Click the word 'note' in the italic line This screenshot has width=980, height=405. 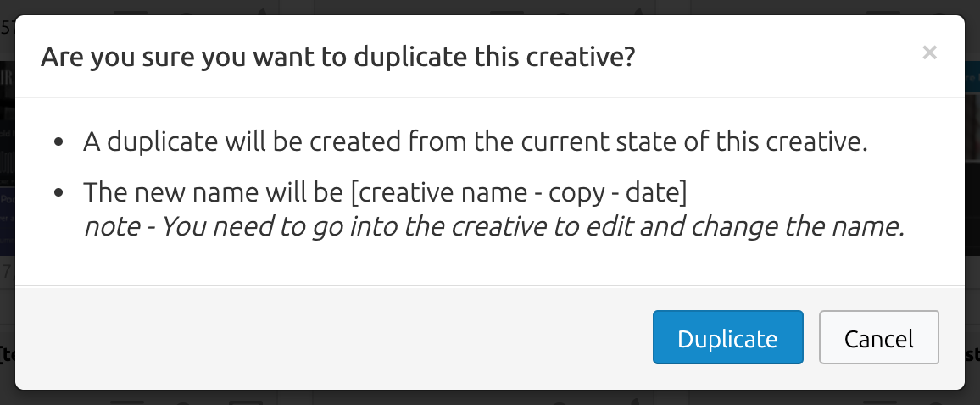point(112,226)
